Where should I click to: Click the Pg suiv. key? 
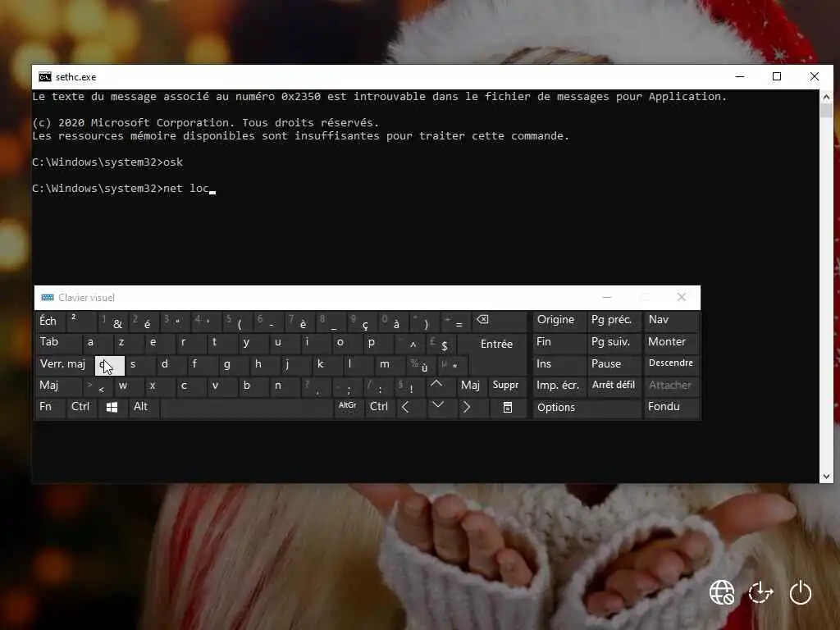pyautogui.click(x=614, y=343)
